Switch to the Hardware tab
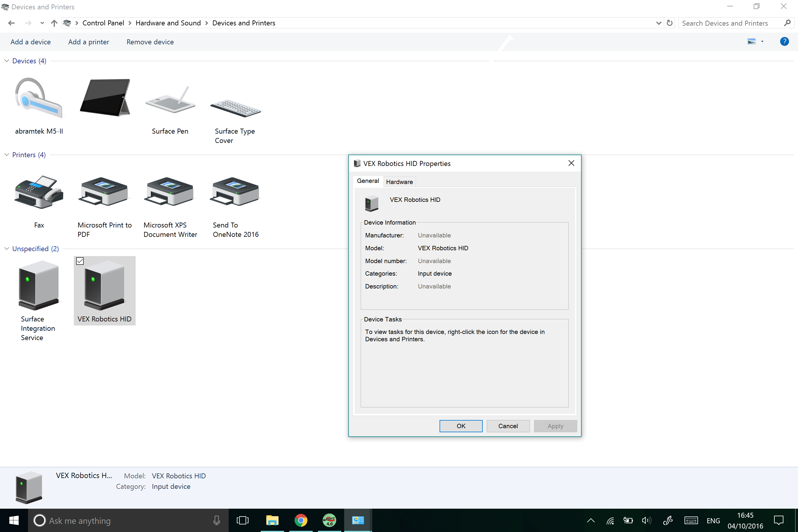 tap(399, 182)
